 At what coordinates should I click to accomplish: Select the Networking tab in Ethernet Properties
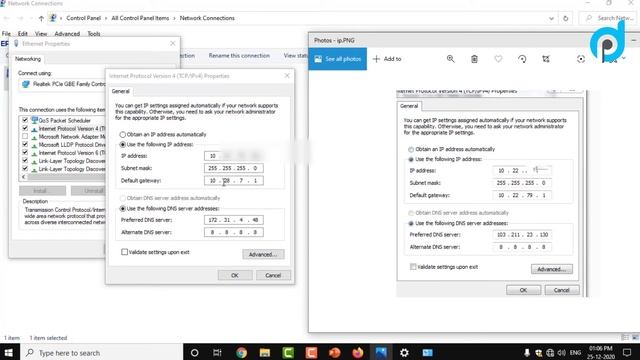pyautogui.click(x=28, y=59)
